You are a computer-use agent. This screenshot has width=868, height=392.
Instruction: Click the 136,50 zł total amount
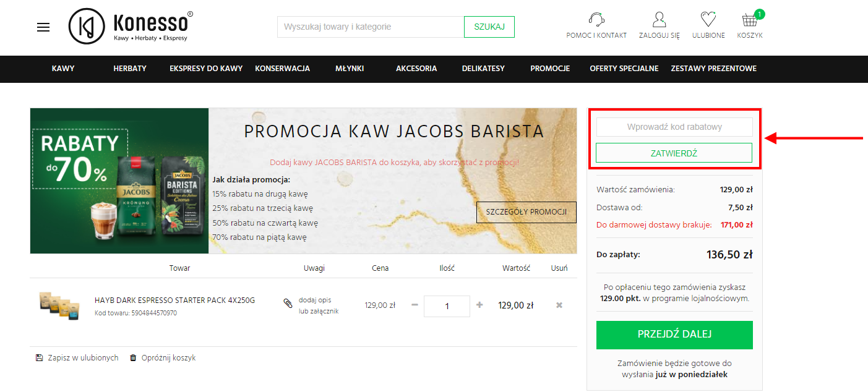click(x=729, y=254)
